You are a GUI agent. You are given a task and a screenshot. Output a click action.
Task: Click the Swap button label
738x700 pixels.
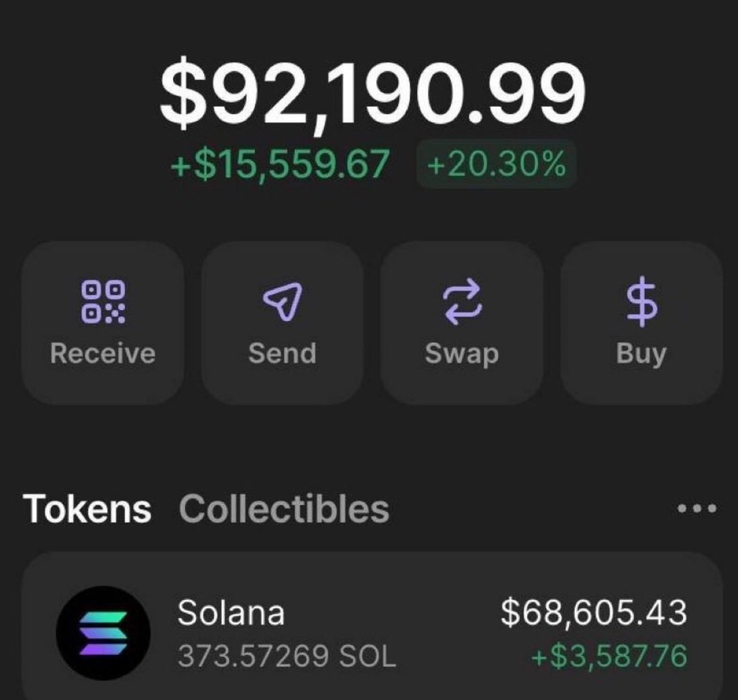pyautogui.click(x=462, y=354)
